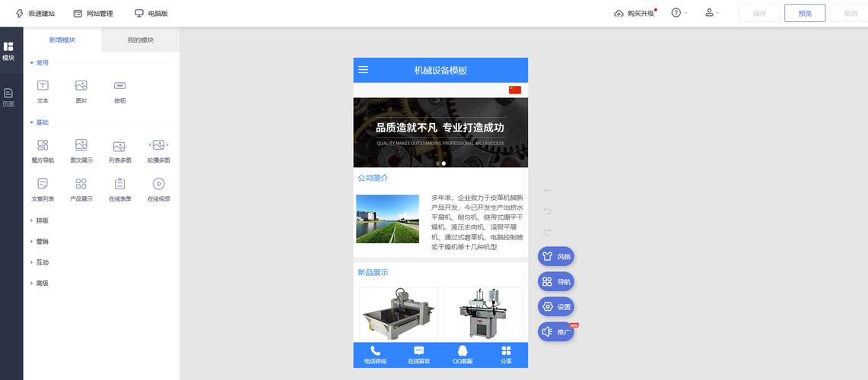Open the help question-mark menu
This screenshot has width=868, height=380.
(679, 13)
